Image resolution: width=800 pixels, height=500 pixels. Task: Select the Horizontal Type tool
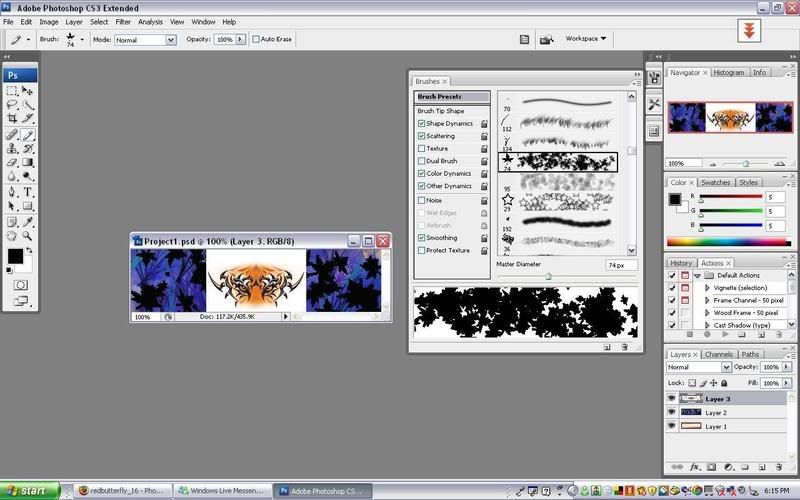click(x=28, y=191)
